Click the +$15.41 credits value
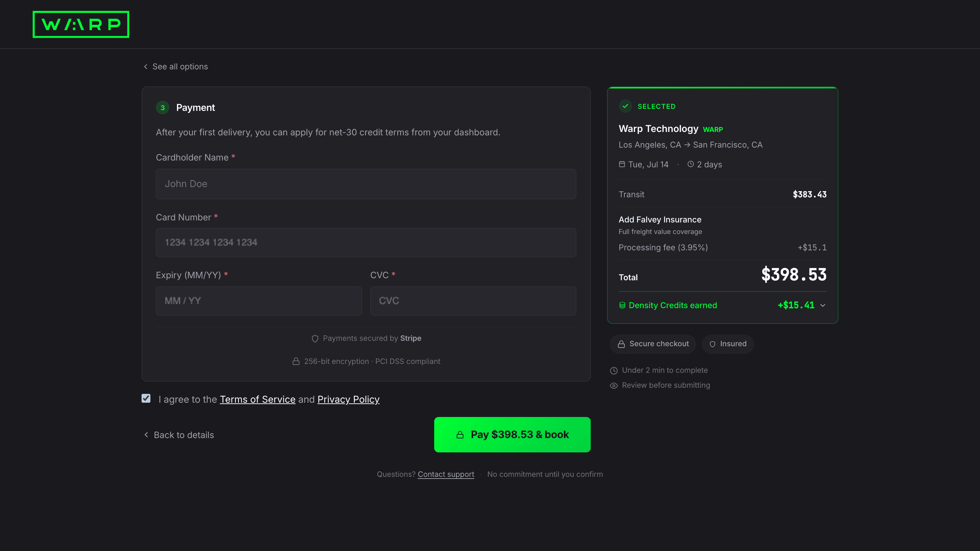 796,305
